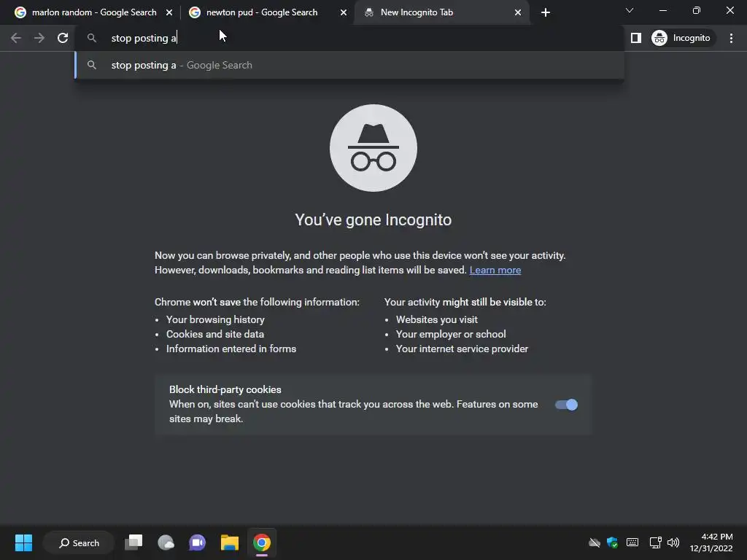
Task: Restore down the Chrome window
Action: coord(697,10)
